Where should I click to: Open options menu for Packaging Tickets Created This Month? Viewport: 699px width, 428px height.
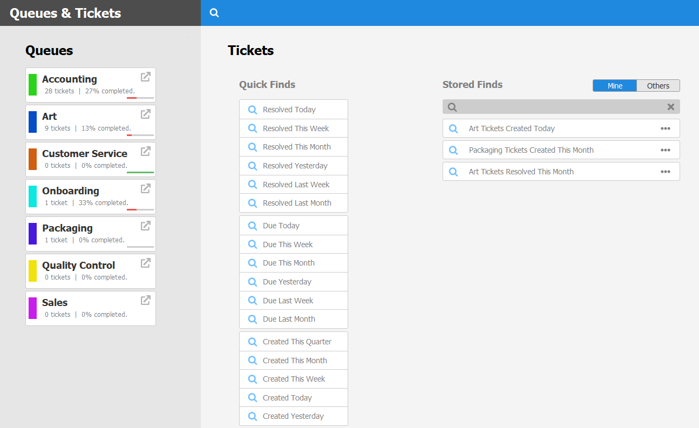666,150
